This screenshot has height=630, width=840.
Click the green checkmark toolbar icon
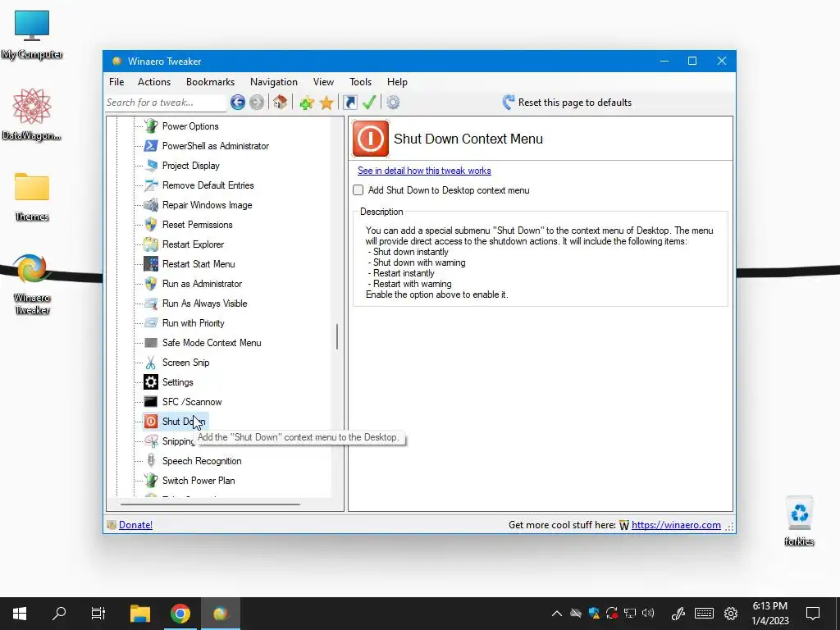coord(369,103)
